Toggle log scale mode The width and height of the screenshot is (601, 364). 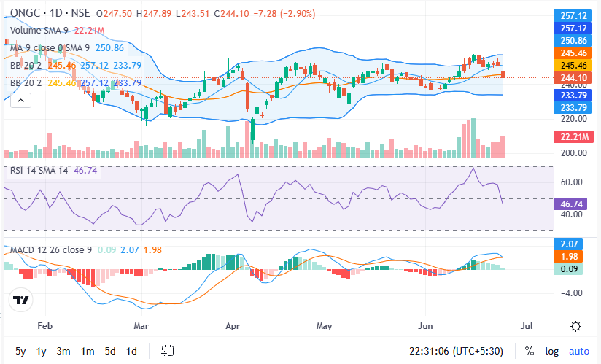click(551, 351)
